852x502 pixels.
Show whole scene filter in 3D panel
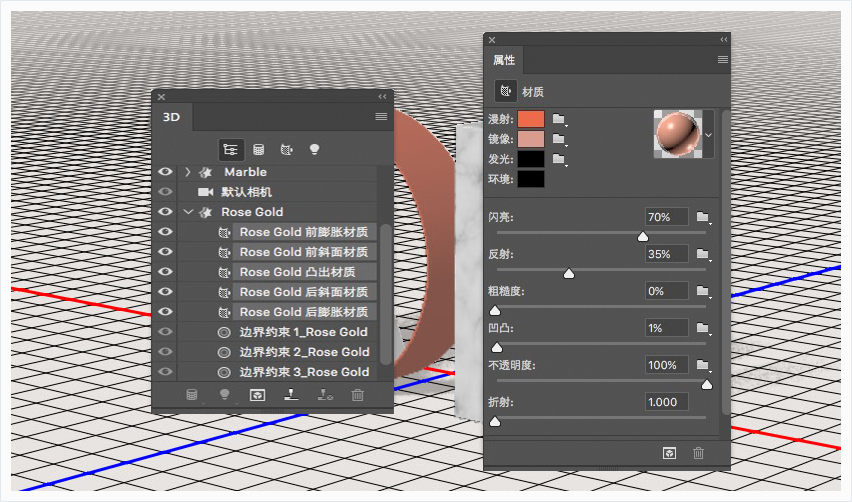[231, 149]
